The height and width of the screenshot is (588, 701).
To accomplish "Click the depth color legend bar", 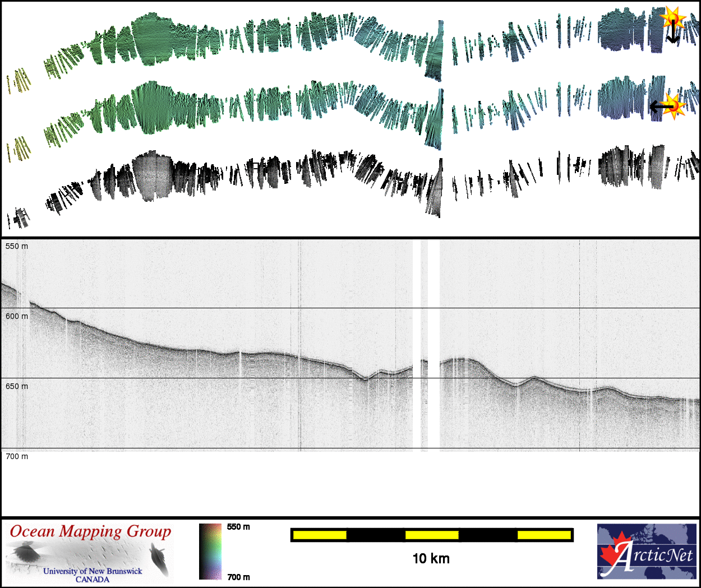I will pos(210,552).
